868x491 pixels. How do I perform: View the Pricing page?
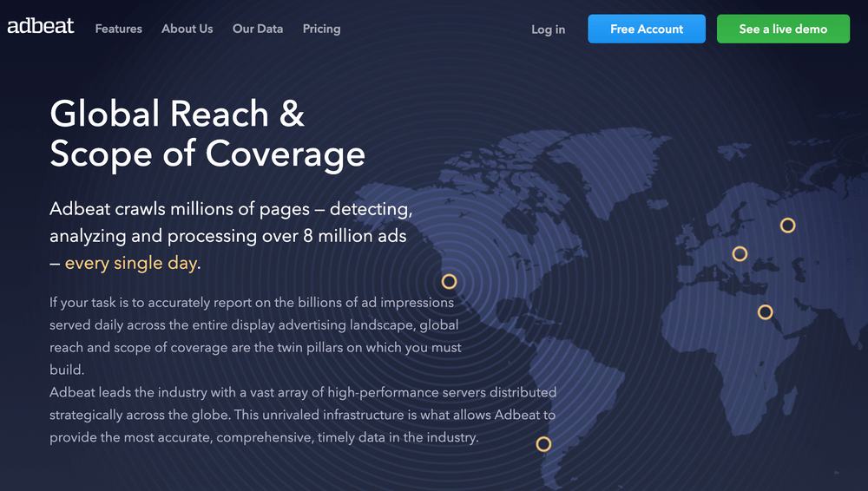point(322,29)
